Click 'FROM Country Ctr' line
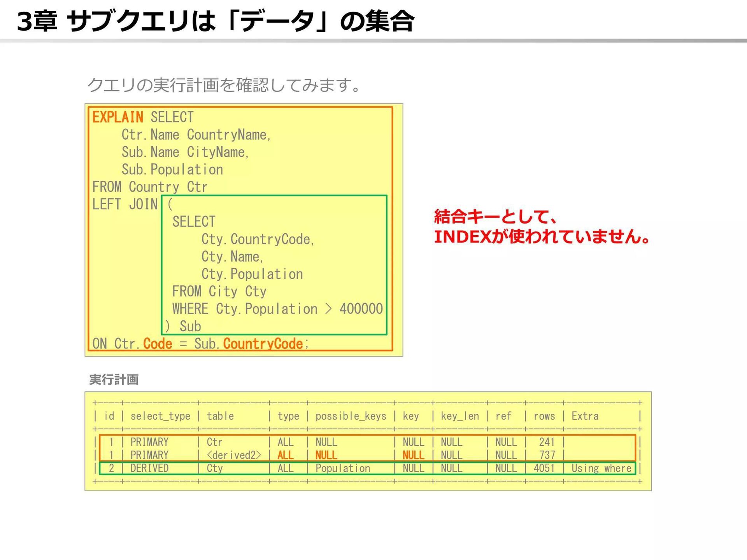Viewport: 747px width, 560px height. pos(150,187)
